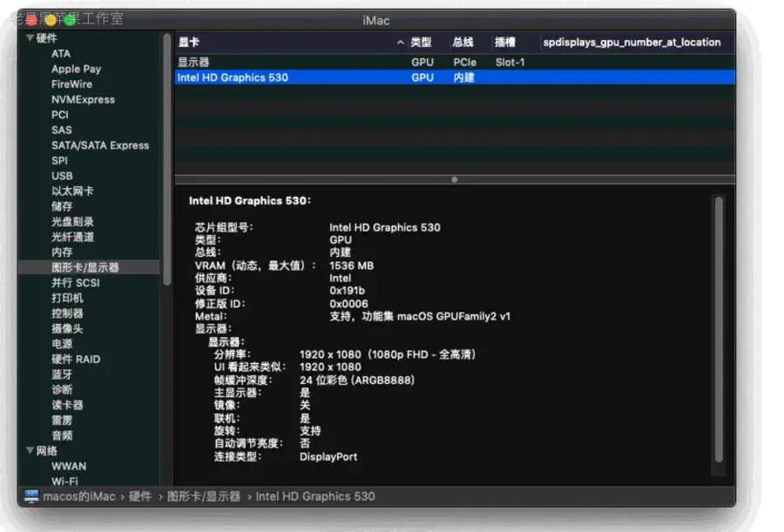Viewport: 784px width, 532px height.
Task: Select 音频 in the sidebar
Action: [x=62, y=435]
